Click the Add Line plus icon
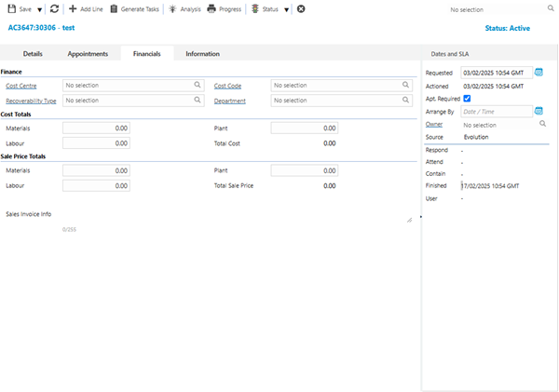559x392 pixels. tap(73, 8)
